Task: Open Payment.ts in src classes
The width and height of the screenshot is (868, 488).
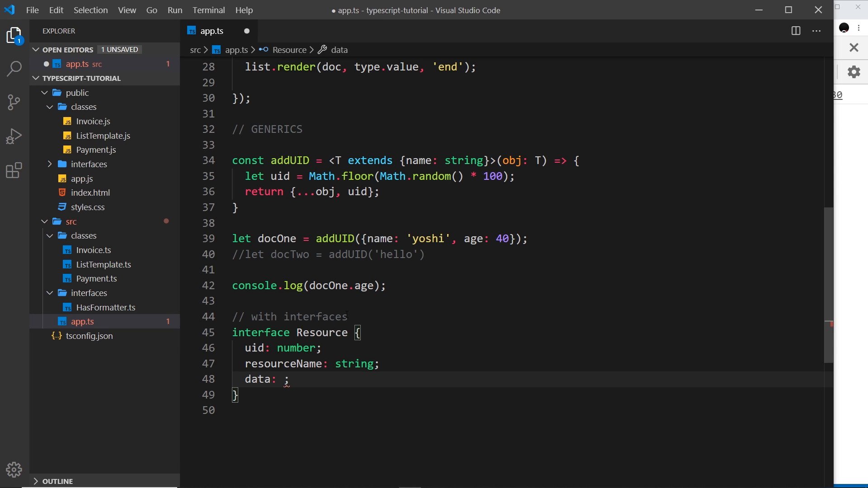Action: coord(96,278)
